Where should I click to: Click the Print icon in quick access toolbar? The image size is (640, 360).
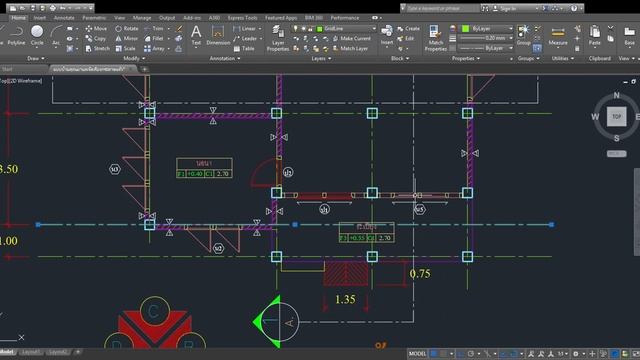53,8
